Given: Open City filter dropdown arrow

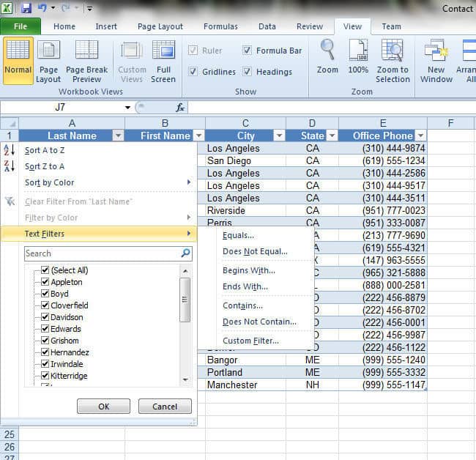Looking at the screenshot, I should (x=279, y=136).
